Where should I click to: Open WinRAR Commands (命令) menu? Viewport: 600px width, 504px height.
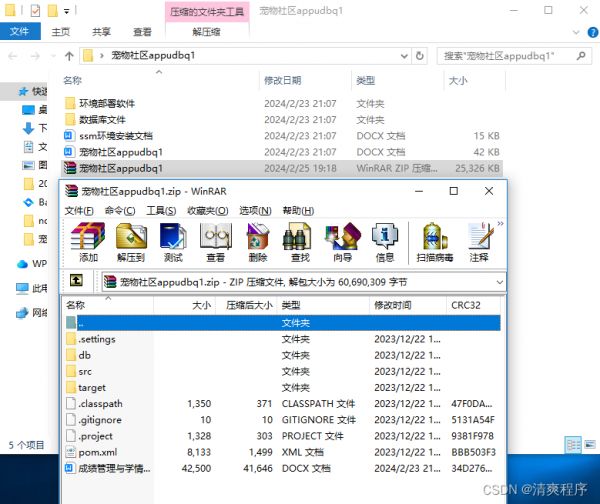120,211
